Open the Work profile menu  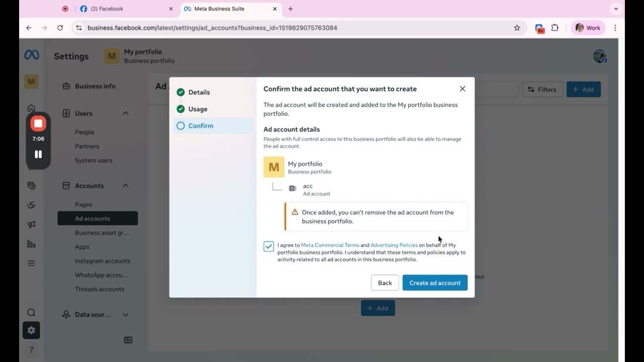(588, 28)
